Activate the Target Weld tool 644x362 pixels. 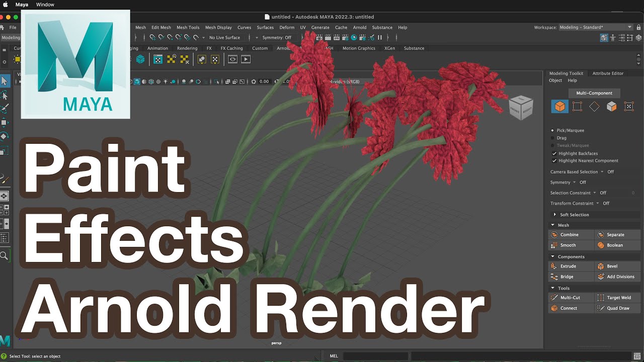click(617, 298)
